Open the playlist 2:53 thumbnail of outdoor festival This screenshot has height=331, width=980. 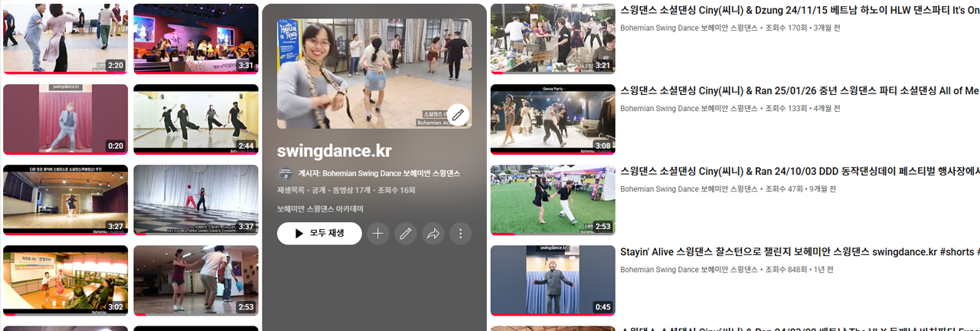pos(553,200)
